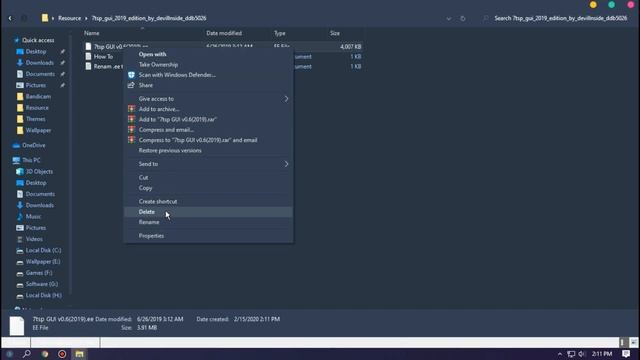Click the Back navigation arrow
Screen dimensions: 640x360
(10, 18)
